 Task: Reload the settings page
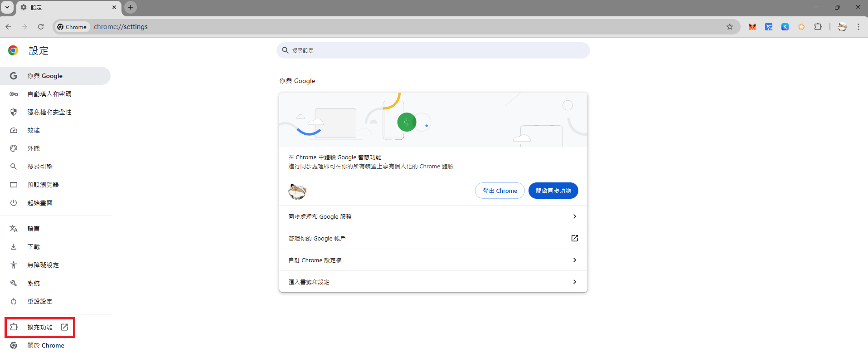pos(41,27)
